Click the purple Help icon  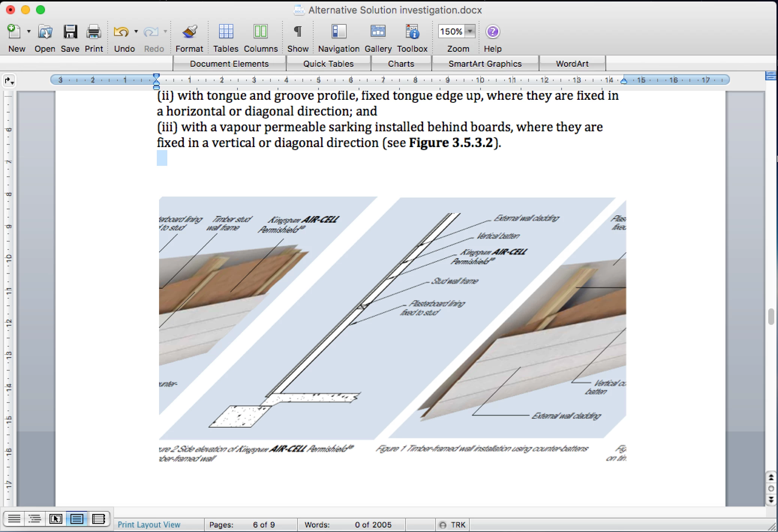[x=492, y=32]
